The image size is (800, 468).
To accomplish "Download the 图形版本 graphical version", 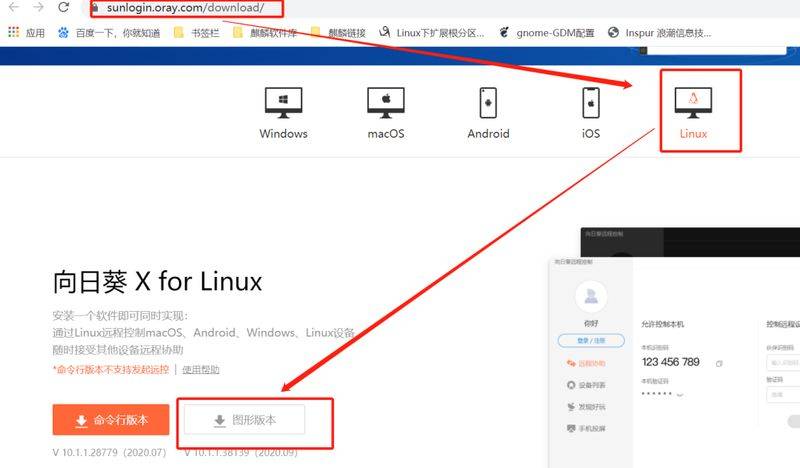I will tap(244, 420).
